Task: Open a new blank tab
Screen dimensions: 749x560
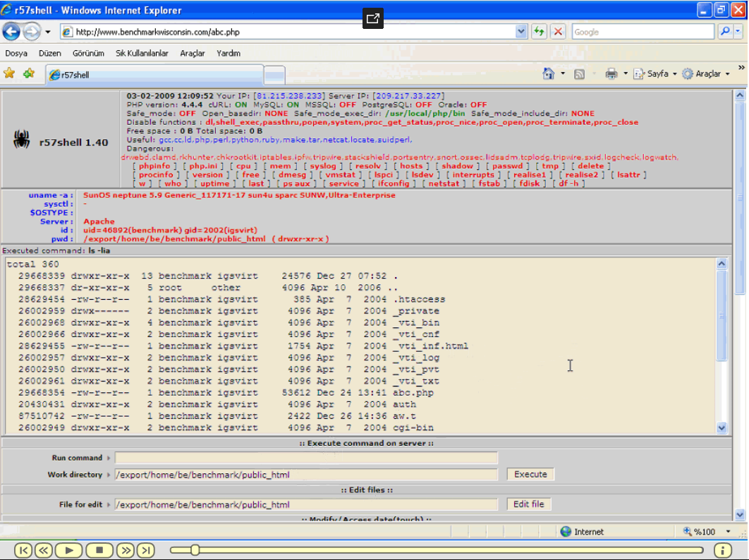Action: pos(274,75)
